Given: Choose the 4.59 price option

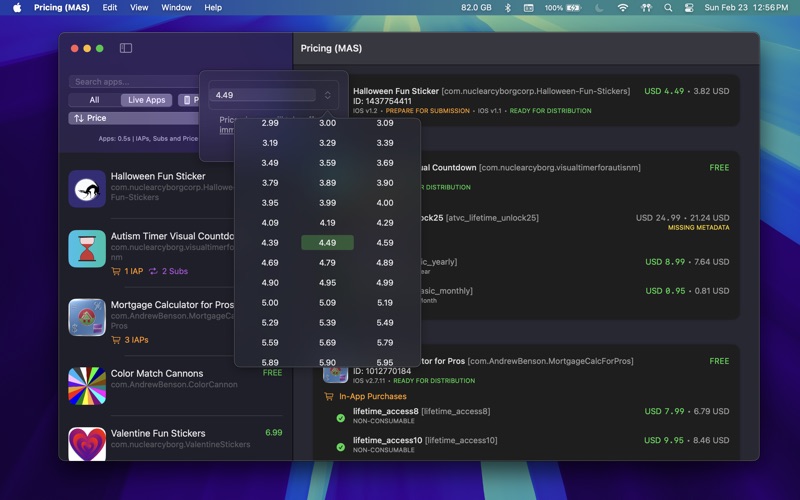Looking at the screenshot, I should 385,243.
